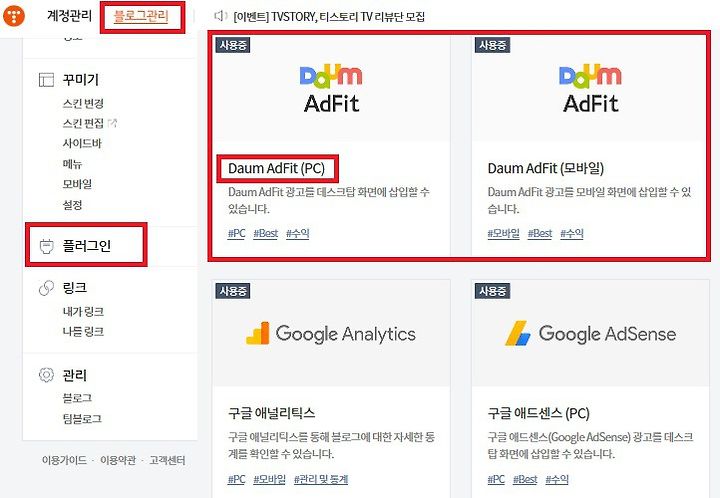720x498 pixels.
Task: Click the 링크 section heading
Action: click(75, 288)
